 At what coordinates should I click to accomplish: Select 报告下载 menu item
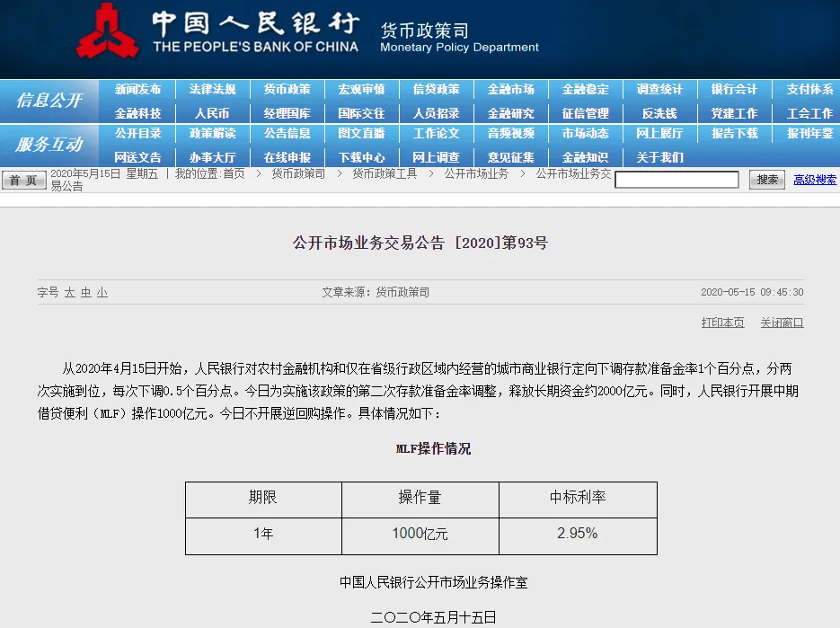(x=734, y=134)
